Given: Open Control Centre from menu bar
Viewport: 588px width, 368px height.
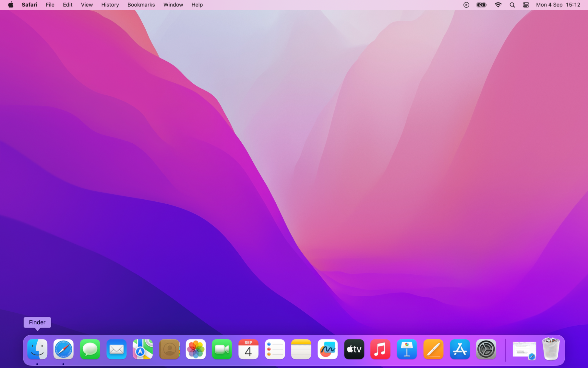Looking at the screenshot, I should [x=526, y=5].
